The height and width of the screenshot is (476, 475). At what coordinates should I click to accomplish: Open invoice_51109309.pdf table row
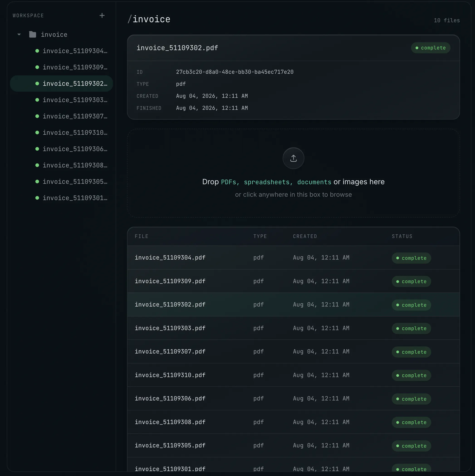pyautogui.click(x=293, y=281)
